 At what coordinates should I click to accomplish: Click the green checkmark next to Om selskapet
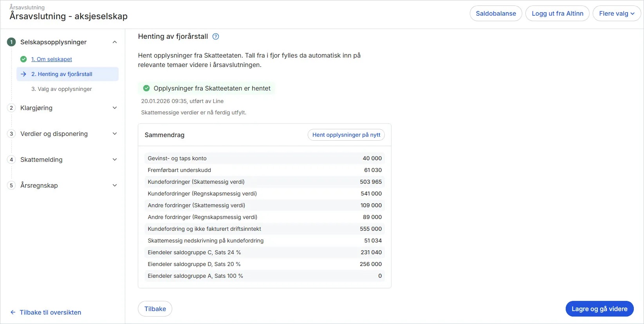coord(23,59)
